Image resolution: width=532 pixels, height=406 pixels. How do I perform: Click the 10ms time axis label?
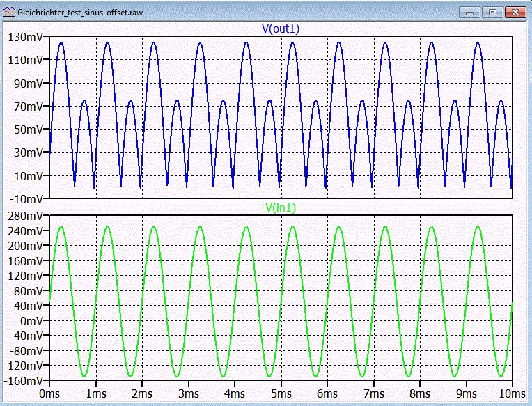[x=512, y=393]
